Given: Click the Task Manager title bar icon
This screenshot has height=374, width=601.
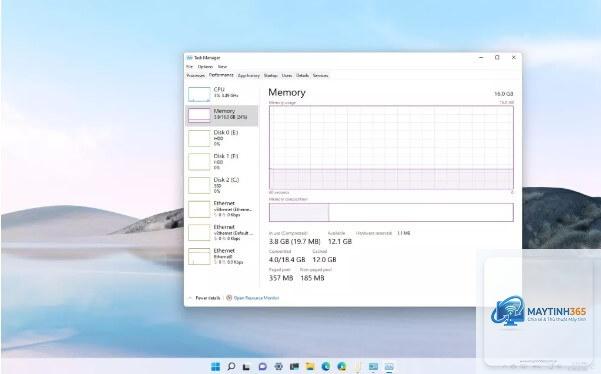Looking at the screenshot, I should tap(189, 58).
